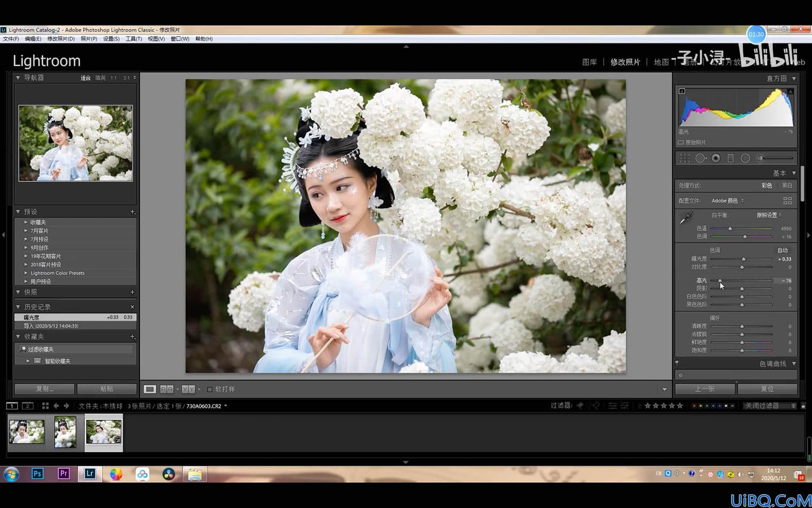The height and width of the screenshot is (508, 812).
Task: Collapse the Presets panel
Action: 18,212
